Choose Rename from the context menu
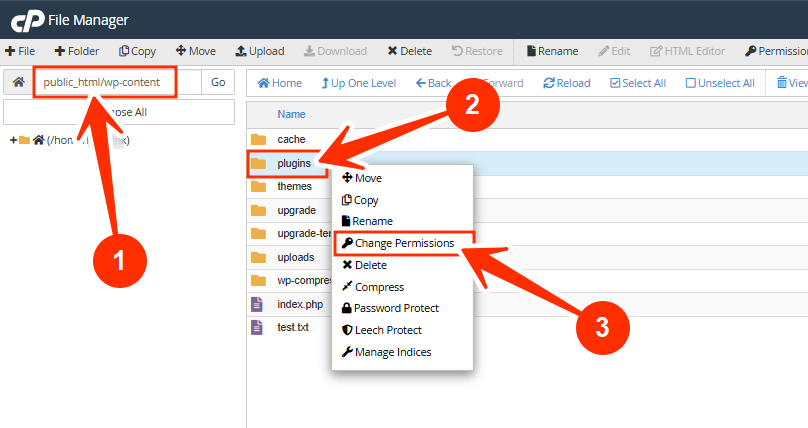Viewport: 808px width, 428px height. pos(367,221)
